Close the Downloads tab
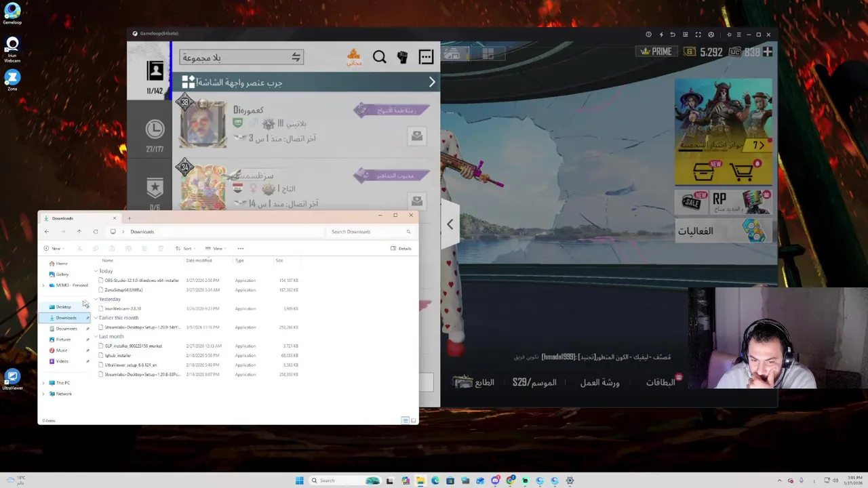Image resolution: width=868 pixels, height=488 pixels. 114,218
